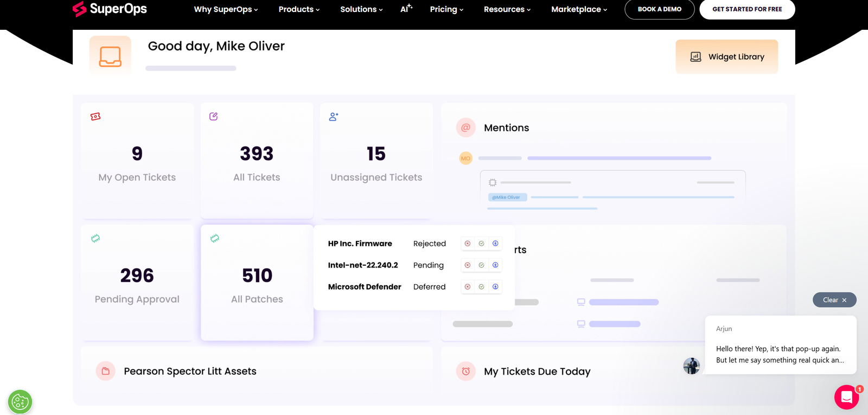Open the 393 All Tickets card
Viewport: 868px width, 415px height.
pyautogui.click(x=257, y=161)
